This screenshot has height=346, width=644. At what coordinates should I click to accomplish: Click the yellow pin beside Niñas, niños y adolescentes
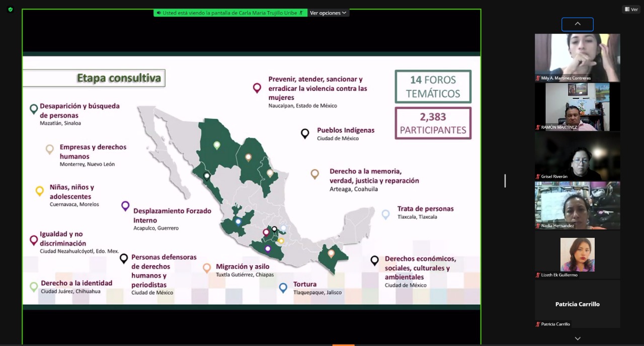pyautogui.click(x=40, y=191)
